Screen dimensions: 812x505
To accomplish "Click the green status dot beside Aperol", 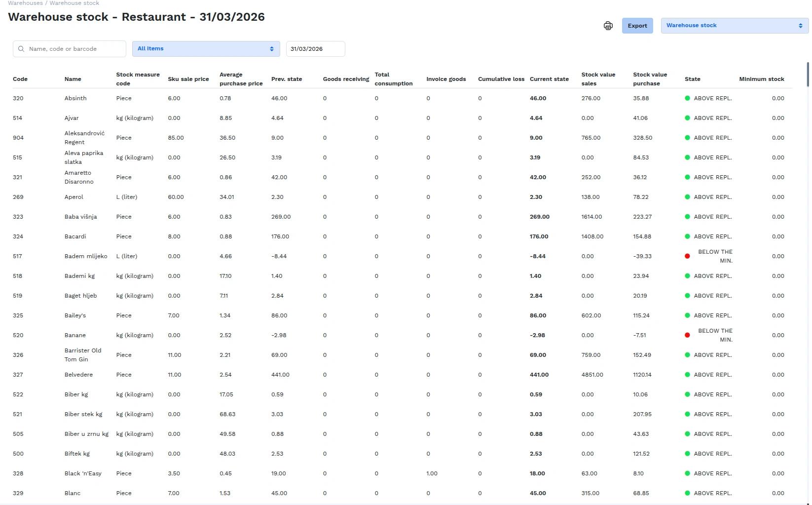I will pyautogui.click(x=687, y=197).
